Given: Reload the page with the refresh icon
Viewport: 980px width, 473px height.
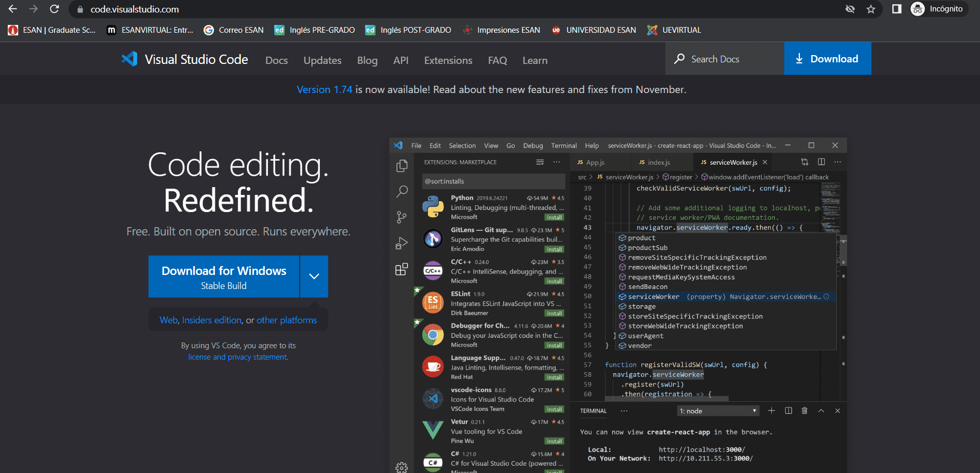Looking at the screenshot, I should point(54,9).
